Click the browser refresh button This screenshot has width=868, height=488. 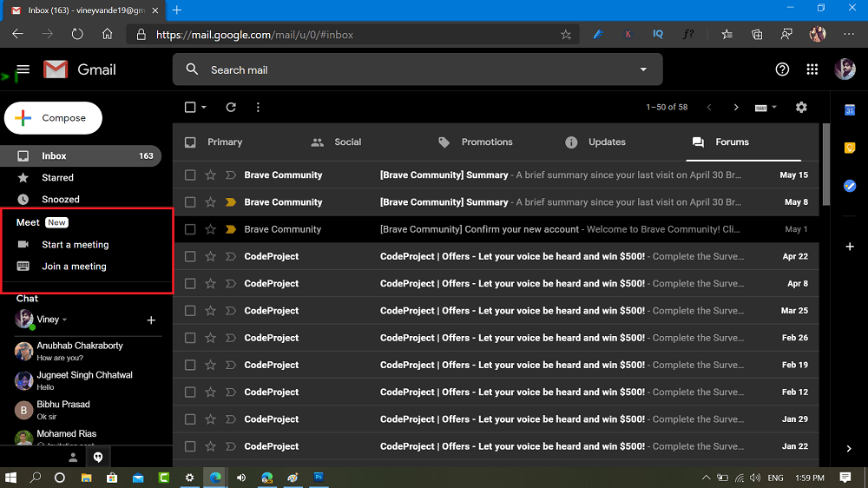coord(77,35)
